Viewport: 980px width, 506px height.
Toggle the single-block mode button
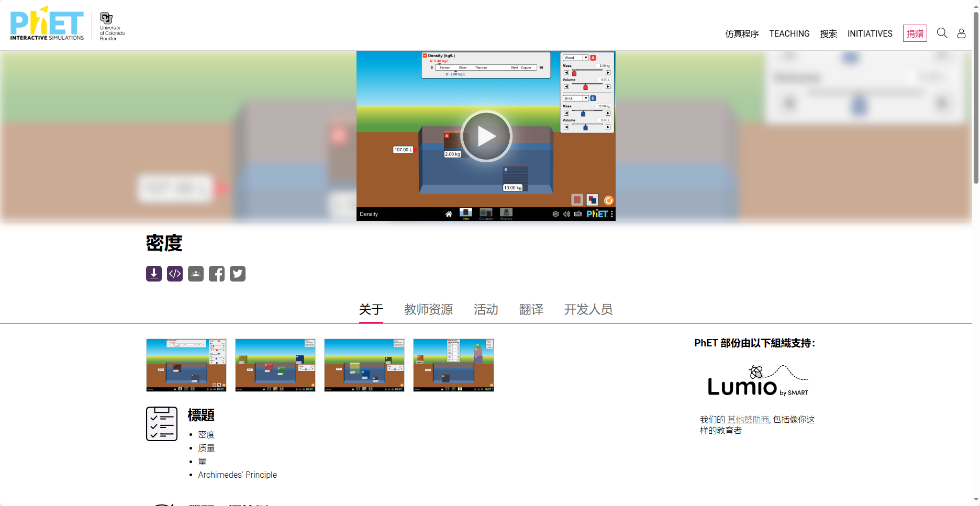coord(577,199)
